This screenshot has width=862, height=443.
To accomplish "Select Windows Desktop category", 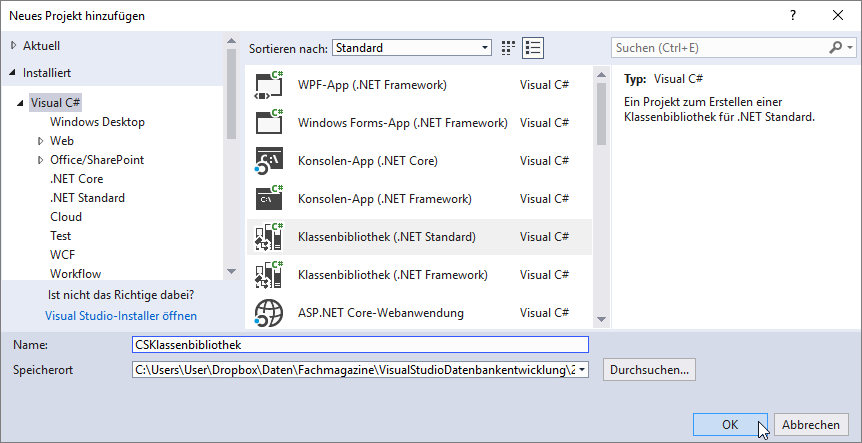I will 97,122.
